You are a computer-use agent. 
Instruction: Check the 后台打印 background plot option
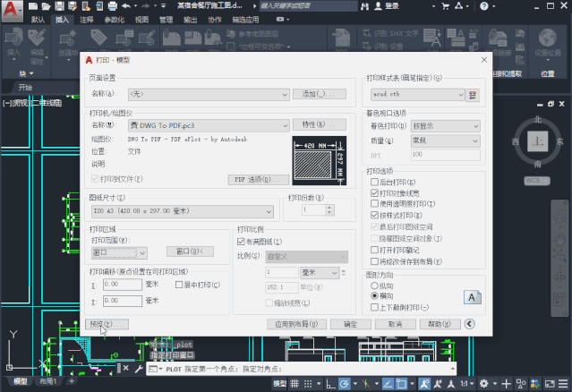(374, 182)
